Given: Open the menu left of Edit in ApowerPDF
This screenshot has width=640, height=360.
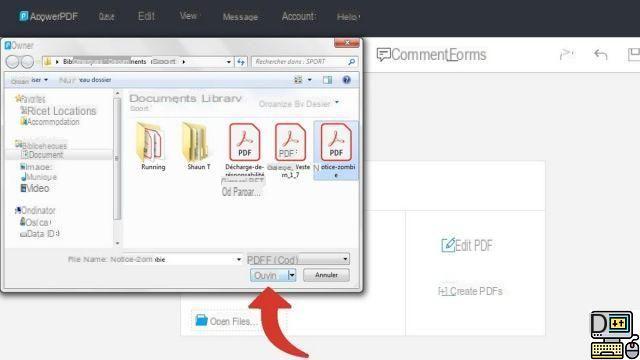Looking at the screenshot, I should coord(106,17).
